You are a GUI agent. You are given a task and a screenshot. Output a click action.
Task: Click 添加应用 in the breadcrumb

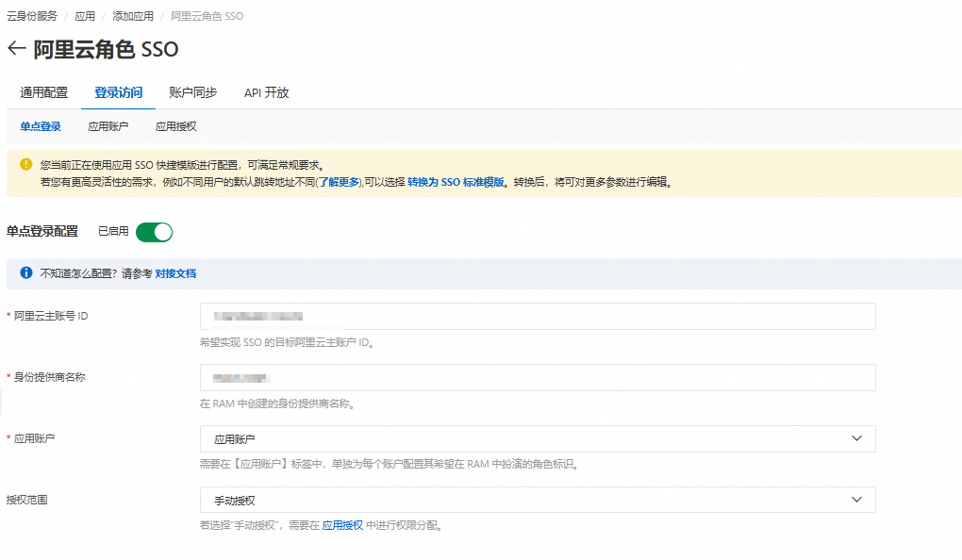pyautogui.click(x=133, y=16)
